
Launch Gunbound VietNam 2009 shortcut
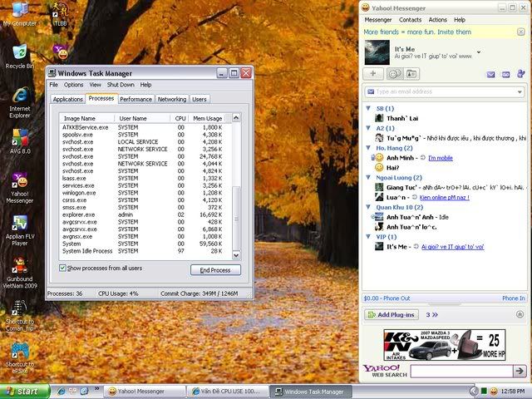(20, 273)
